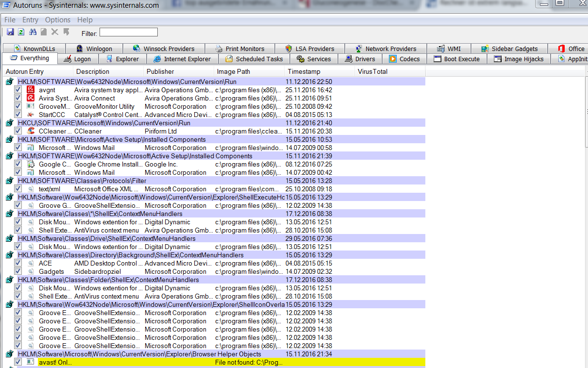Select the Codecs tab

click(405, 59)
